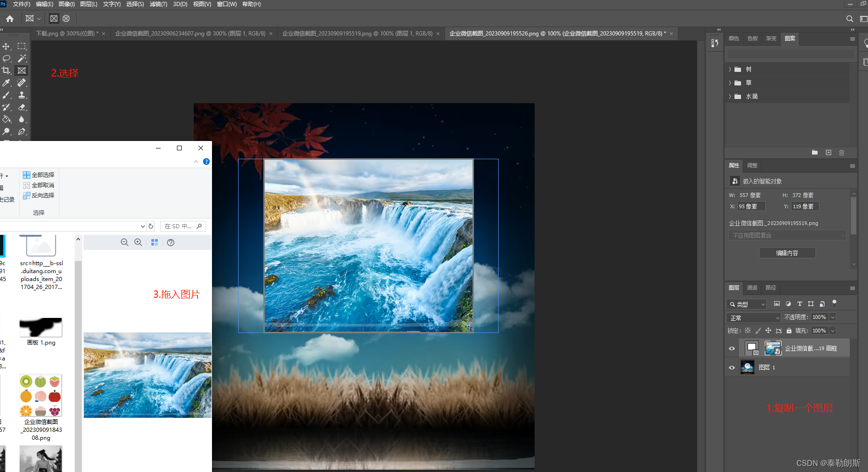868x472 pixels.
Task: Select the Paint Bucket tool
Action: pyautogui.click(x=6, y=119)
